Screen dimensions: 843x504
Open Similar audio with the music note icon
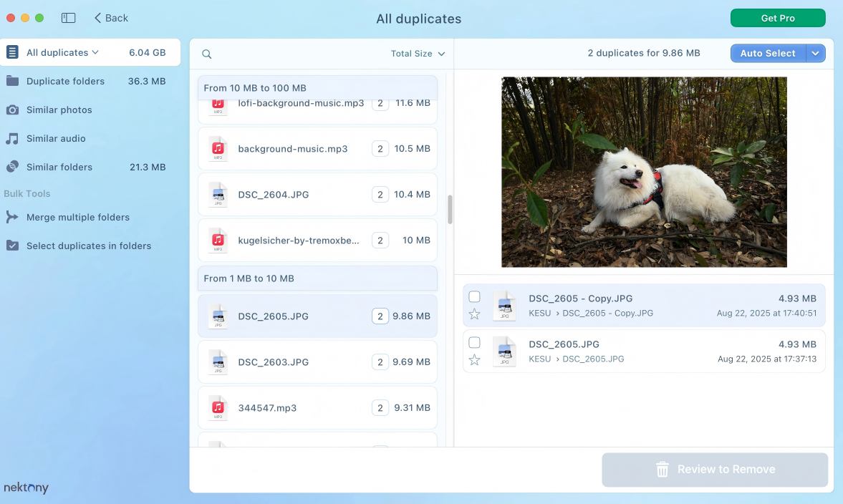(11, 138)
